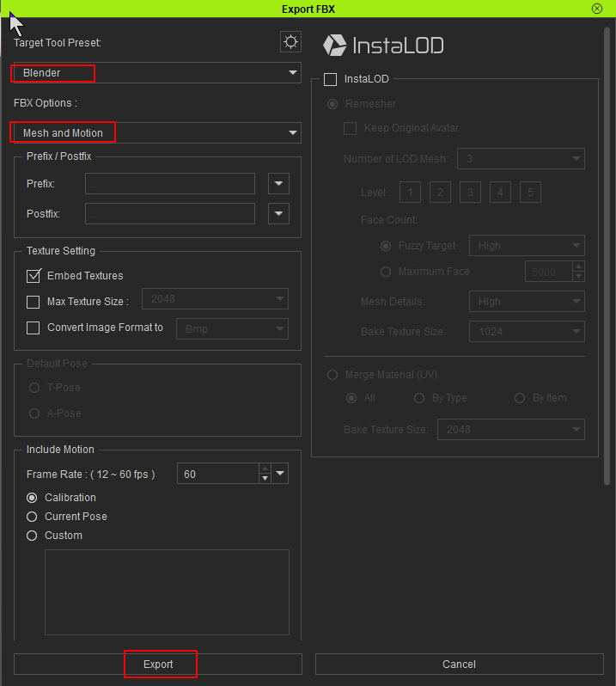Uncheck the Embed Textures checkbox
616x686 pixels.
pos(34,276)
